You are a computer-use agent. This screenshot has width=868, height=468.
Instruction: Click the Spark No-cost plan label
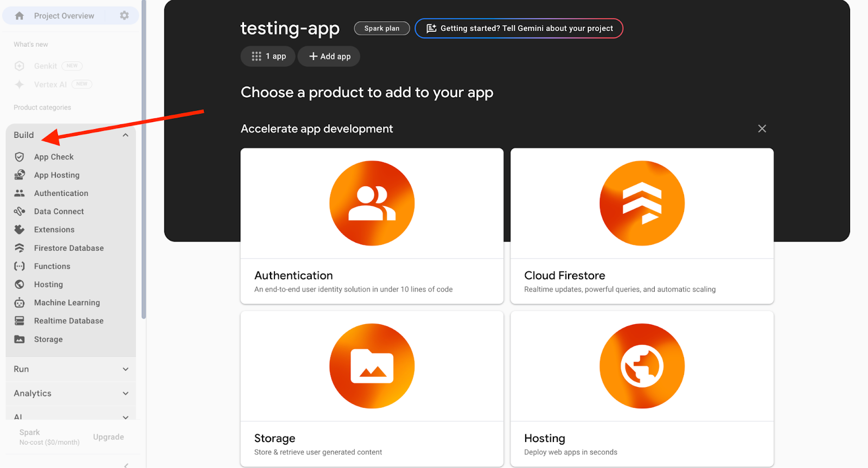pyautogui.click(x=49, y=437)
